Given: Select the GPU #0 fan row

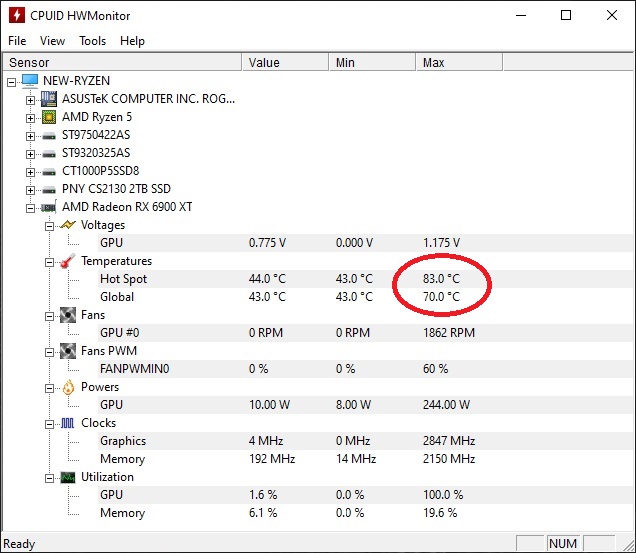Looking at the screenshot, I should point(365,333).
